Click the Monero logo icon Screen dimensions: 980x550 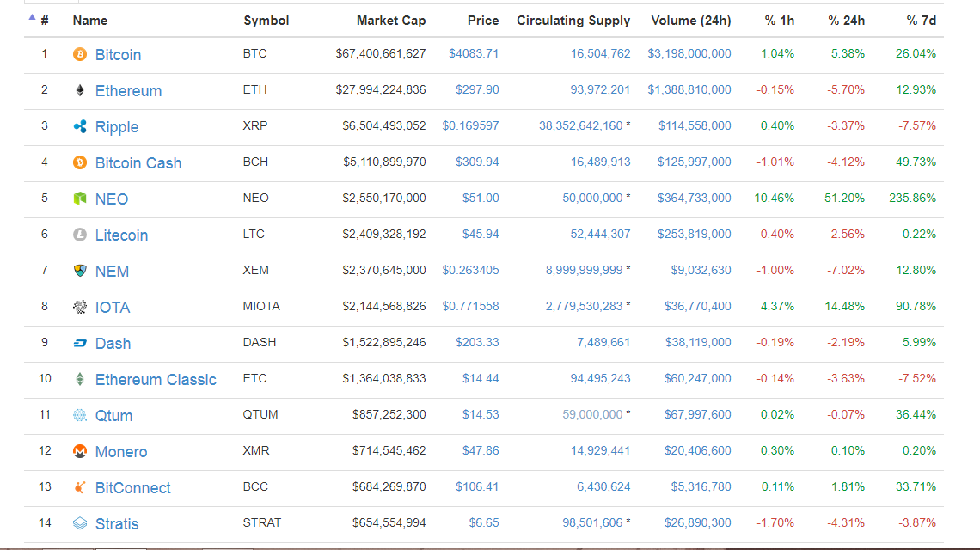tap(80, 451)
